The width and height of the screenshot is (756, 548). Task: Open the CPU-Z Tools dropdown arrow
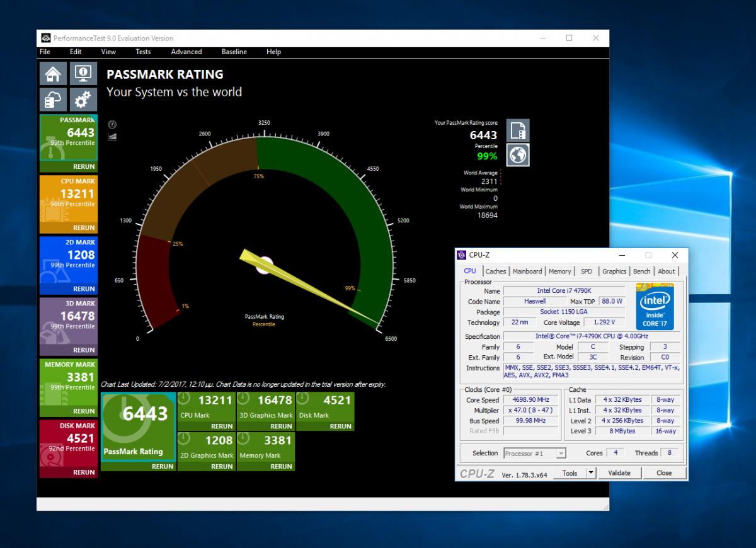[x=591, y=473]
